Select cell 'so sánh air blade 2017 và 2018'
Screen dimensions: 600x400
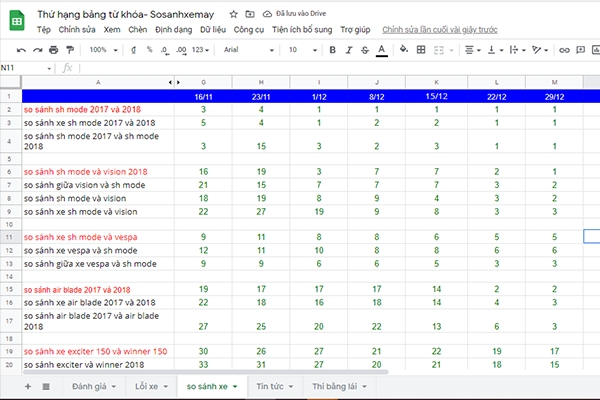(98, 290)
